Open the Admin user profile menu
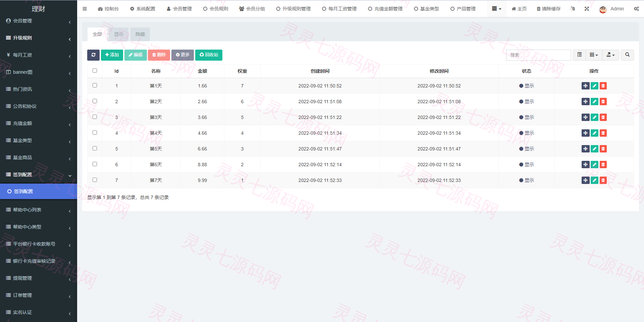The height and width of the screenshot is (322, 644). click(611, 9)
